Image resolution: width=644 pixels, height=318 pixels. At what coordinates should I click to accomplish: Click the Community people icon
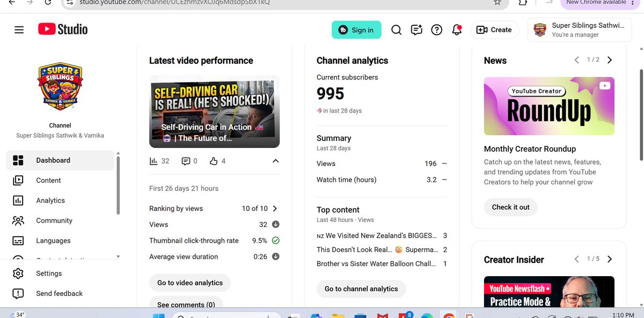[18, 220]
